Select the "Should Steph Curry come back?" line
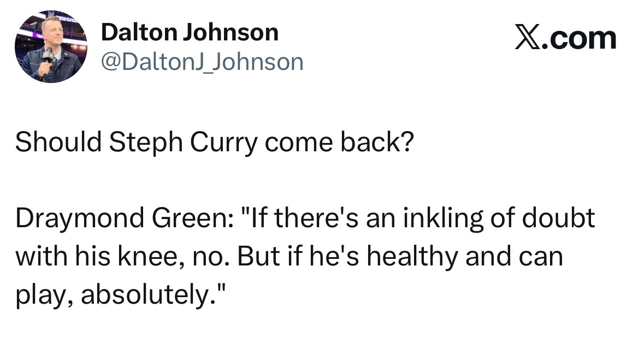Viewport: 644px width, 337px height. point(214,142)
